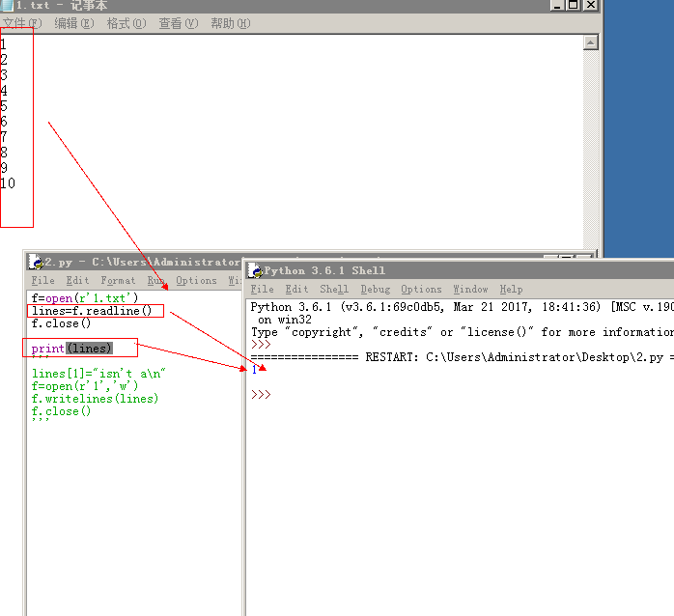Screen dimensions: 674x616
Task: Maximize the 1.txt Notepad window
Action: (x=573, y=5)
